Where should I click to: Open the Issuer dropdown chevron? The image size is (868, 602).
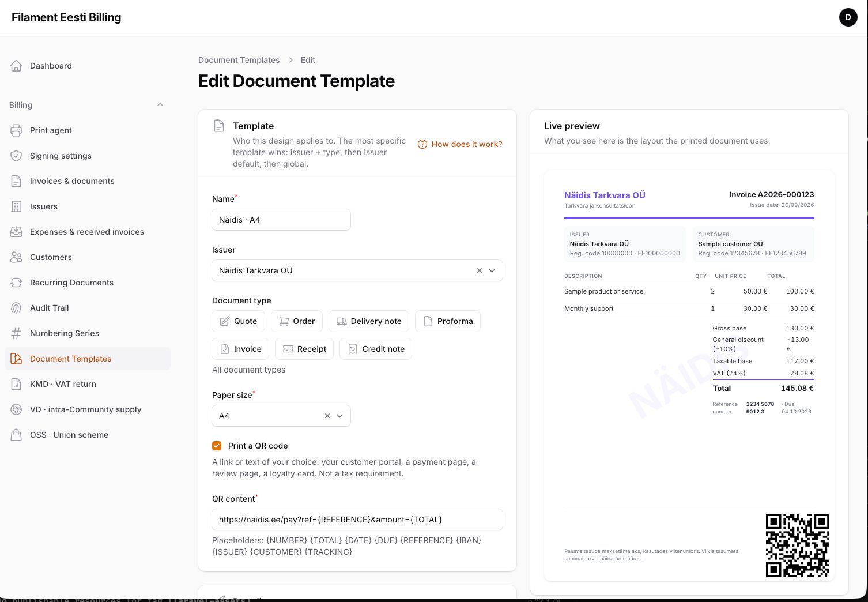coord(492,270)
